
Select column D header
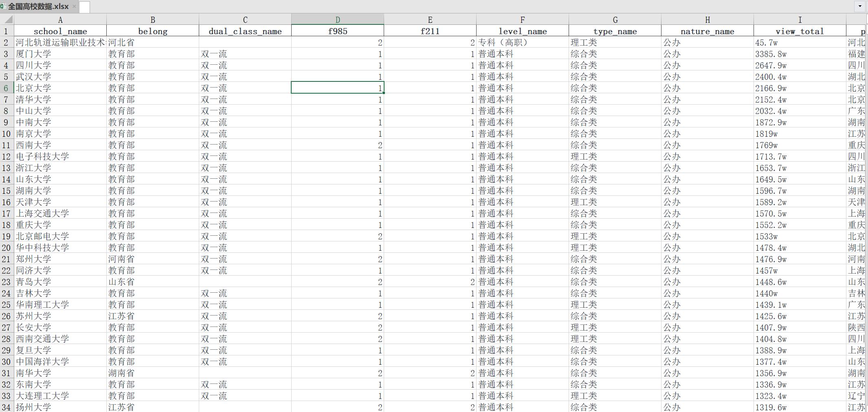(x=338, y=20)
